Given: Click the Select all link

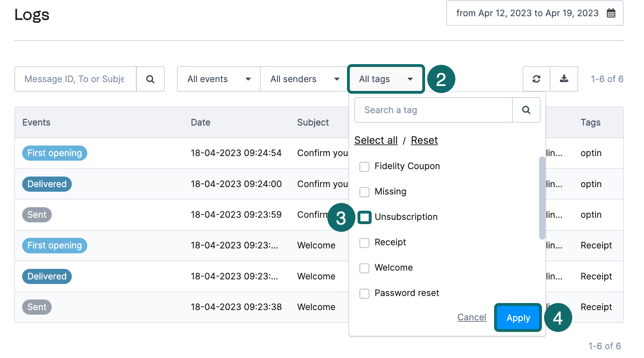Looking at the screenshot, I should 375,140.
